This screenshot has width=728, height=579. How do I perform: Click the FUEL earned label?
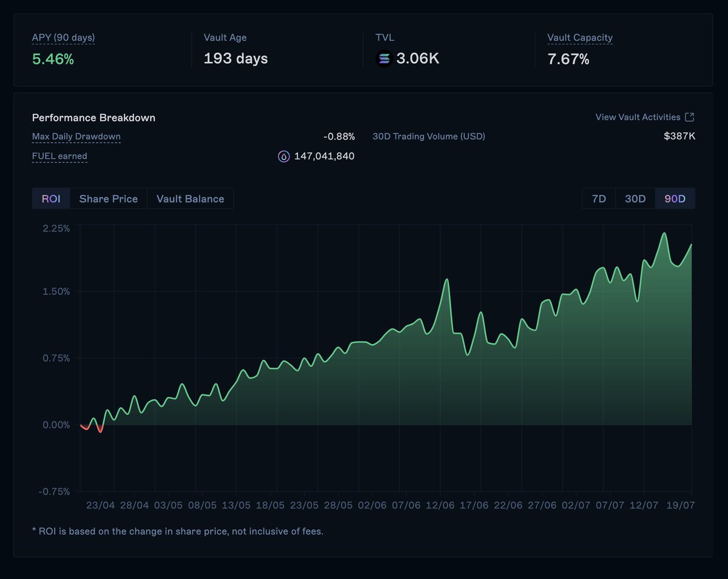click(59, 156)
